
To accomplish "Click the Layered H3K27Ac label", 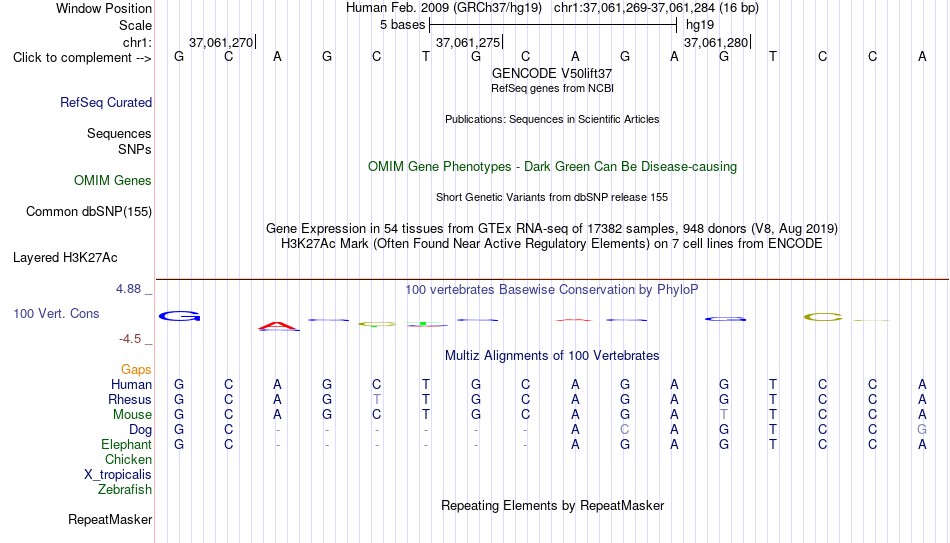I will 65,258.
